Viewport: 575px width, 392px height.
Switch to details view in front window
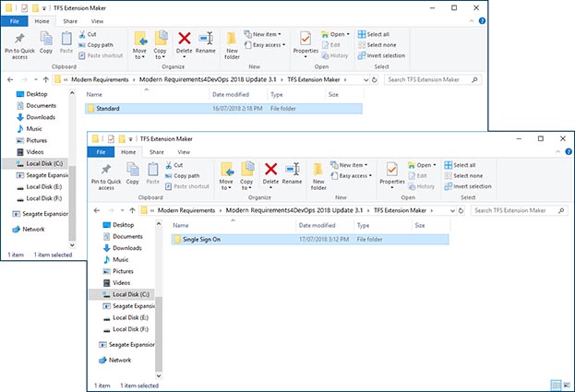pyautogui.click(x=554, y=384)
